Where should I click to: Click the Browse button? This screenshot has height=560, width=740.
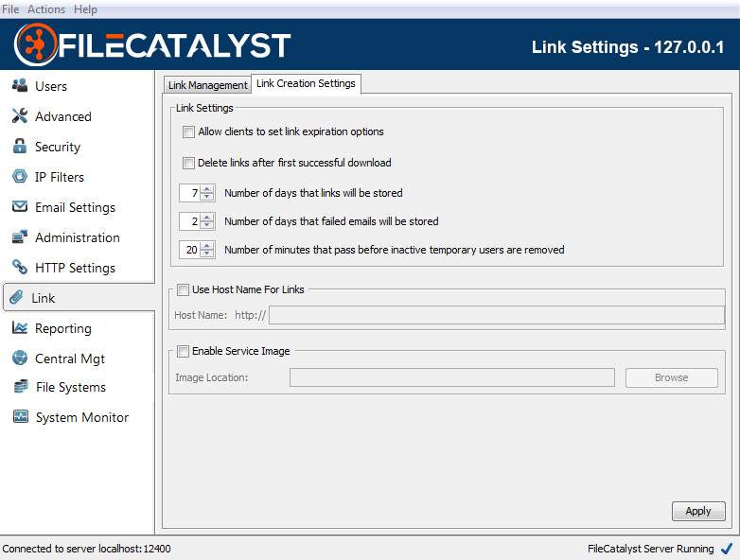672,377
